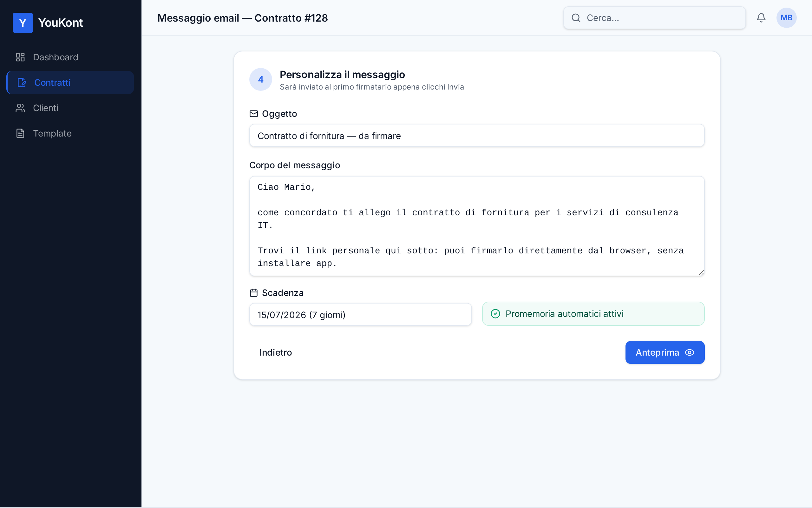The image size is (812, 508).
Task: Click the Scadenza calendar icon
Action: (x=254, y=293)
